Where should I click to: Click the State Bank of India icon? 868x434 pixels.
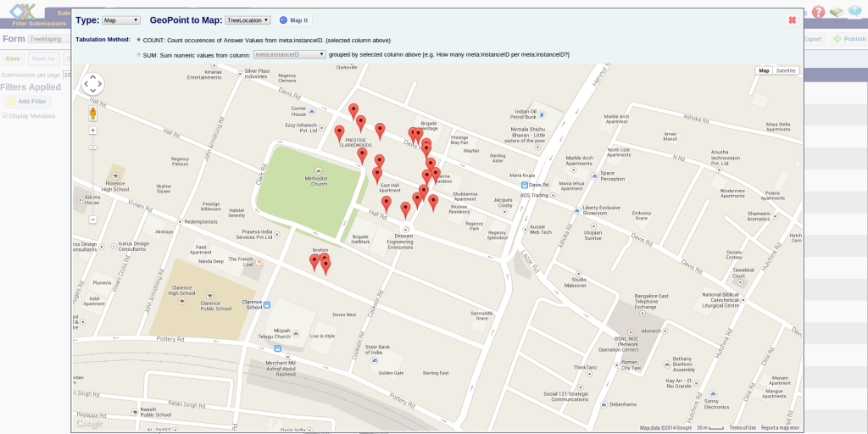[375, 360]
